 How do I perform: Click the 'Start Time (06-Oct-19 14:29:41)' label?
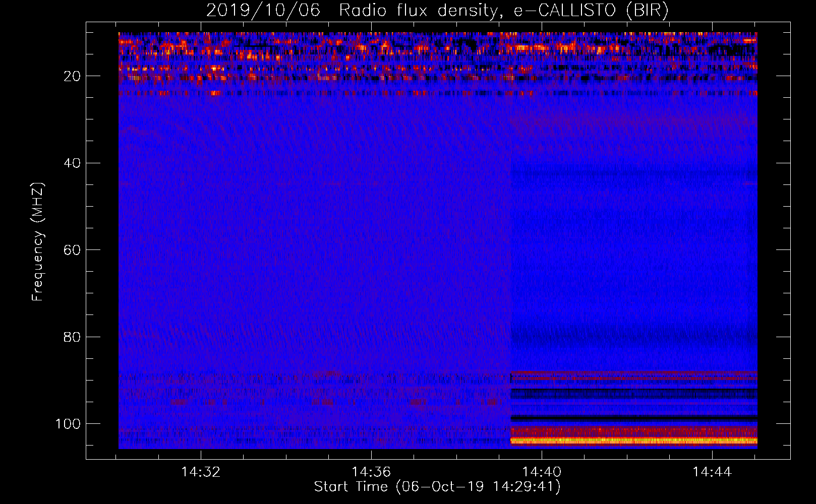tap(437, 487)
